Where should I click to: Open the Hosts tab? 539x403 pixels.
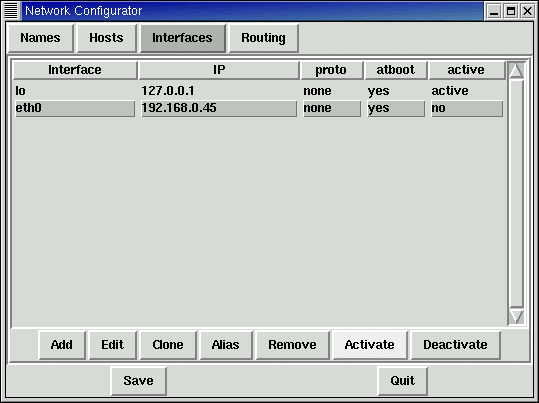[x=107, y=38]
